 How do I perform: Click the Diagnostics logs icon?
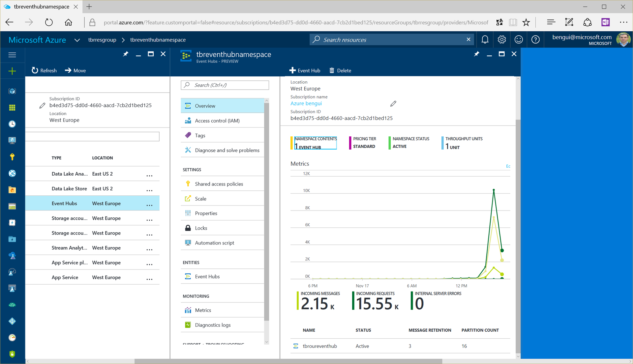click(188, 325)
